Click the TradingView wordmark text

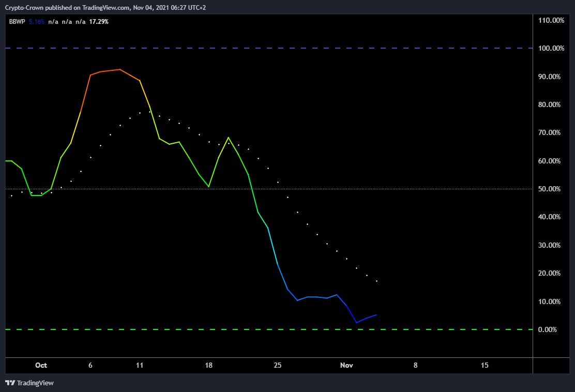pos(35,383)
